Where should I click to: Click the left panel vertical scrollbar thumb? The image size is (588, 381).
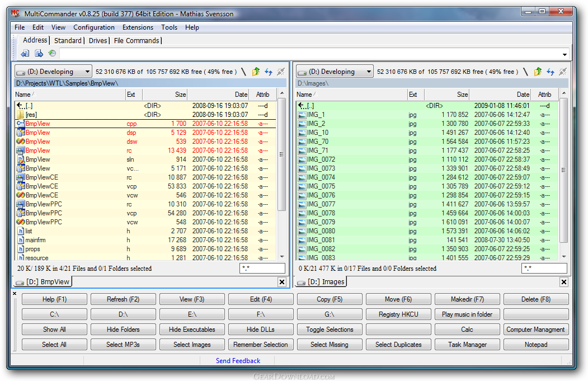pos(281,154)
